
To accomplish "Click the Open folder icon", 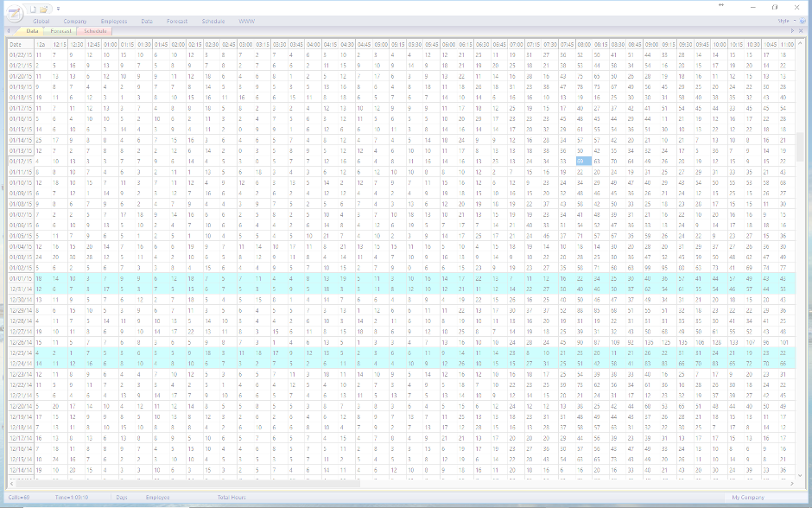I will click(45, 9).
